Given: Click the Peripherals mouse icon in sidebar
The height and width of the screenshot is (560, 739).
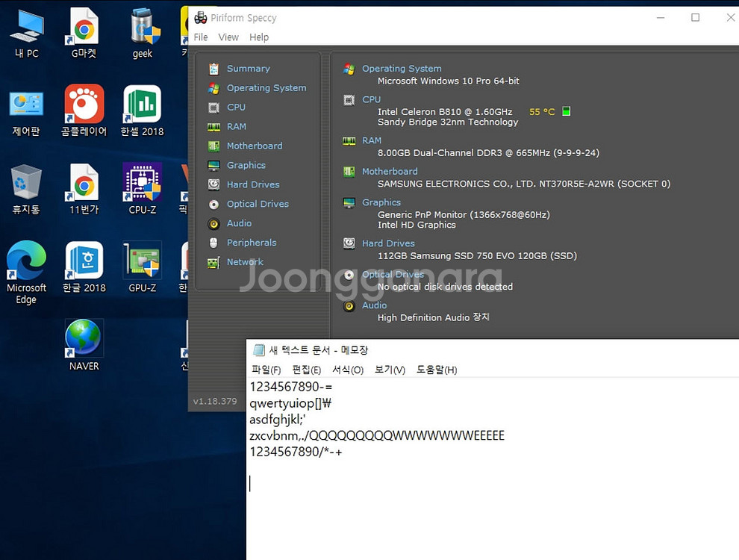Looking at the screenshot, I should (213, 243).
